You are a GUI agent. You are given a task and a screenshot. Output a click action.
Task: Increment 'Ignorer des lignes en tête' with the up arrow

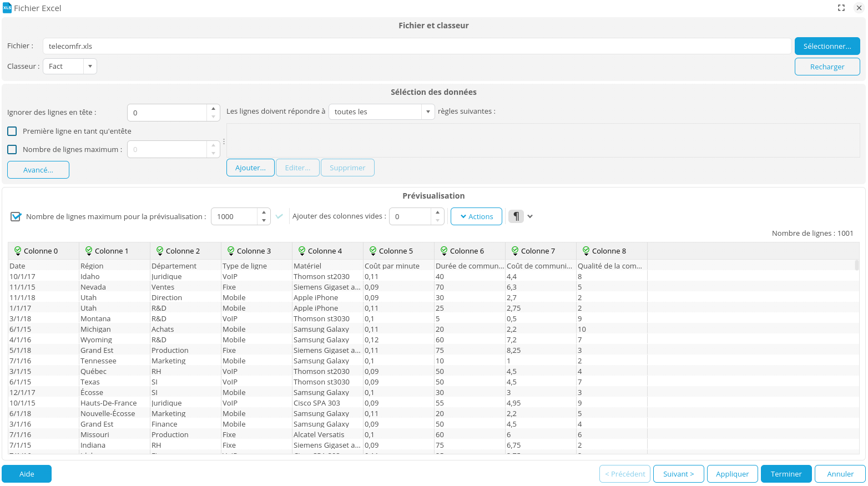[213, 109]
